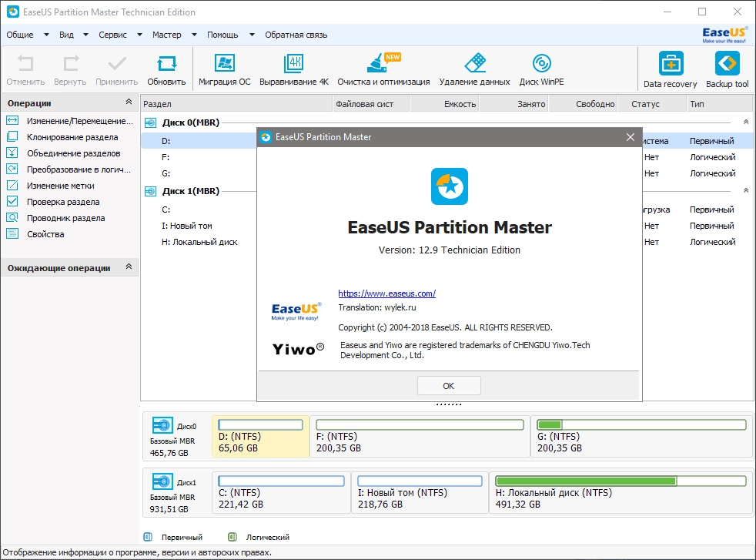
Task: Sort by Файловая сист column header
Action: [371, 104]
